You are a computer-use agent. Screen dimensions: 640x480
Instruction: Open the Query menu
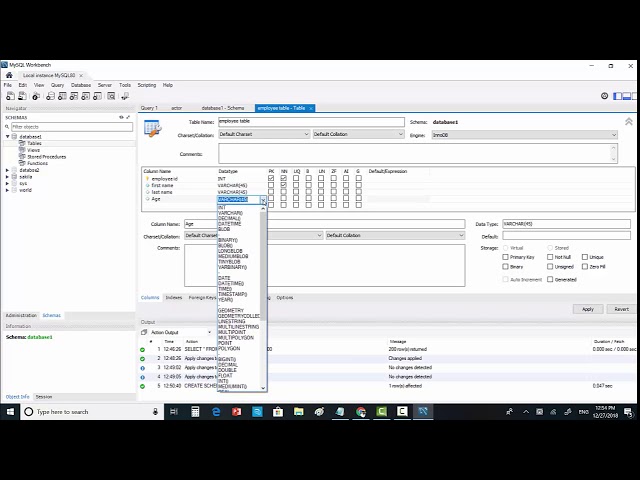[57, 85]
